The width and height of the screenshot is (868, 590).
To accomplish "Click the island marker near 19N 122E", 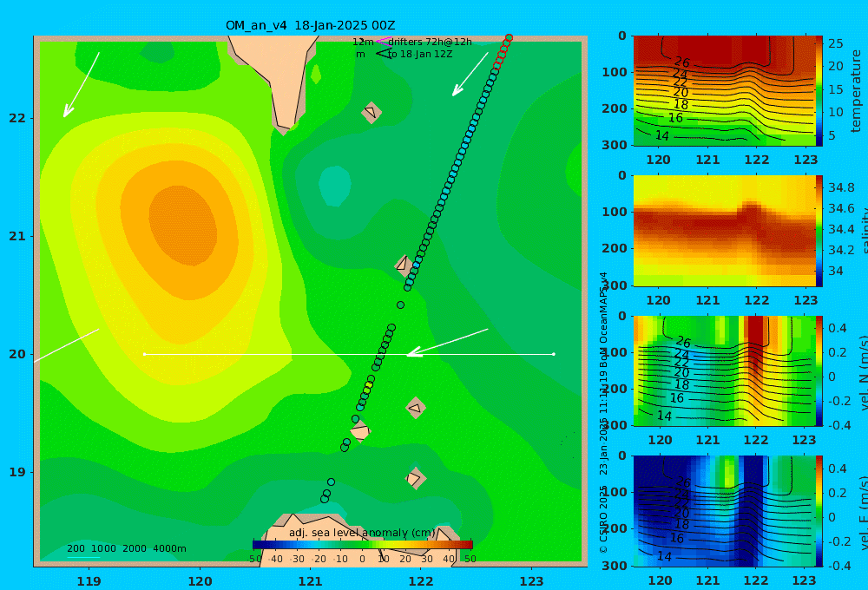I will coord(415,478).
